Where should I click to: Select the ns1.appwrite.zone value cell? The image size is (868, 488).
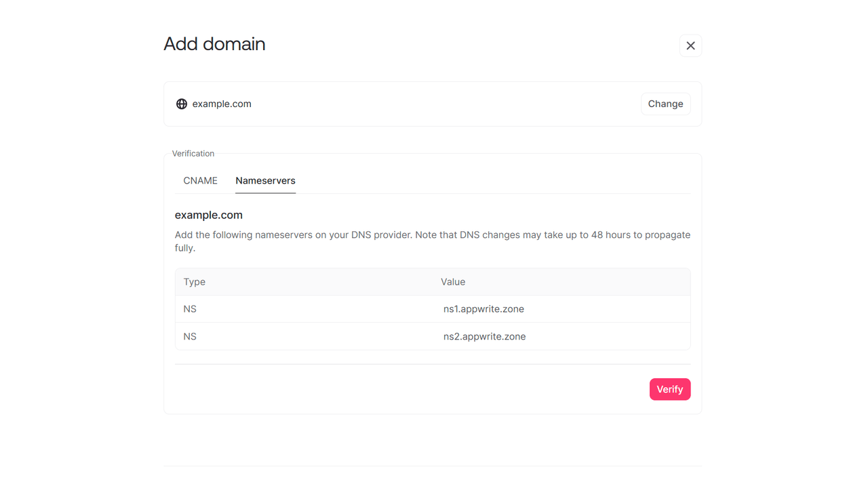tap(484, 308)
